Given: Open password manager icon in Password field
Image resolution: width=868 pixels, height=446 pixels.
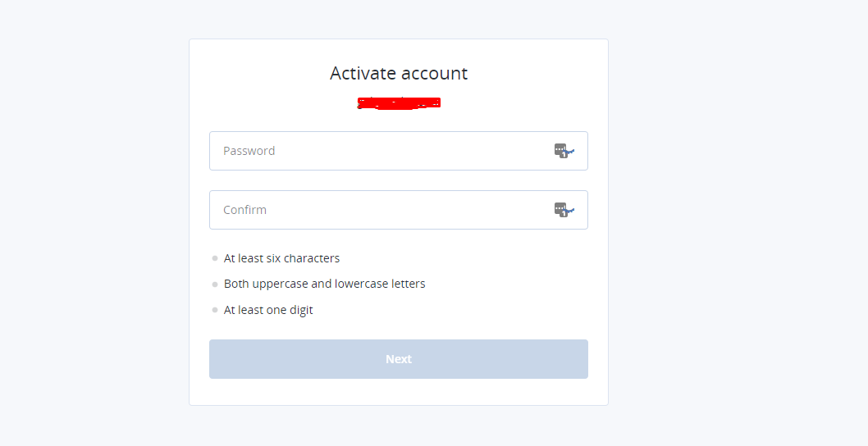Looking at the screenshot, I should click(x=564, y=151).
